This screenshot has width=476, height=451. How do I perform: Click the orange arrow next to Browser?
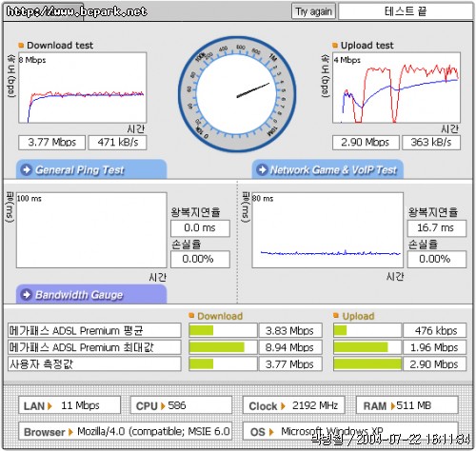pyautogui.click(x=70, y=432)
